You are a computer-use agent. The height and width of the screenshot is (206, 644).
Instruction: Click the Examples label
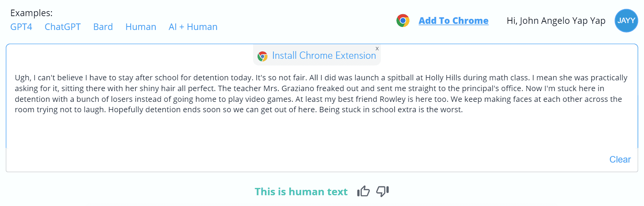coord(31,13)
